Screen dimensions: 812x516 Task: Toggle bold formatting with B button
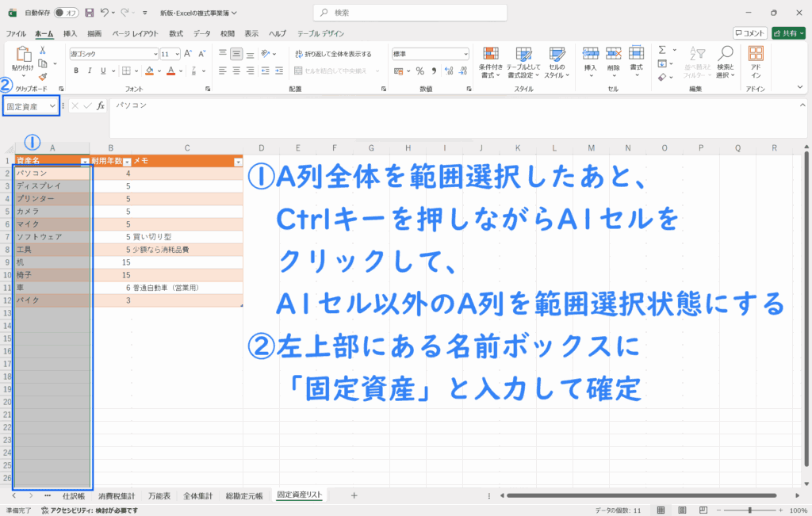76,70
